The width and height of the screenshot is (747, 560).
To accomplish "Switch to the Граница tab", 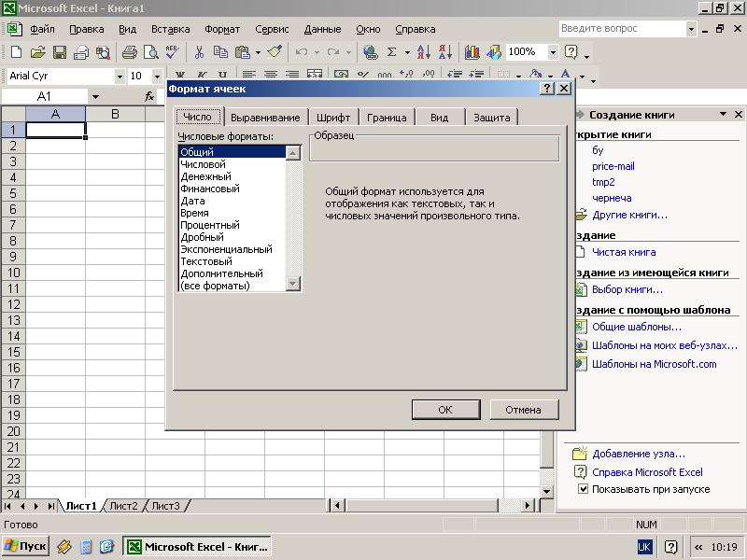I will pos(387,118).
